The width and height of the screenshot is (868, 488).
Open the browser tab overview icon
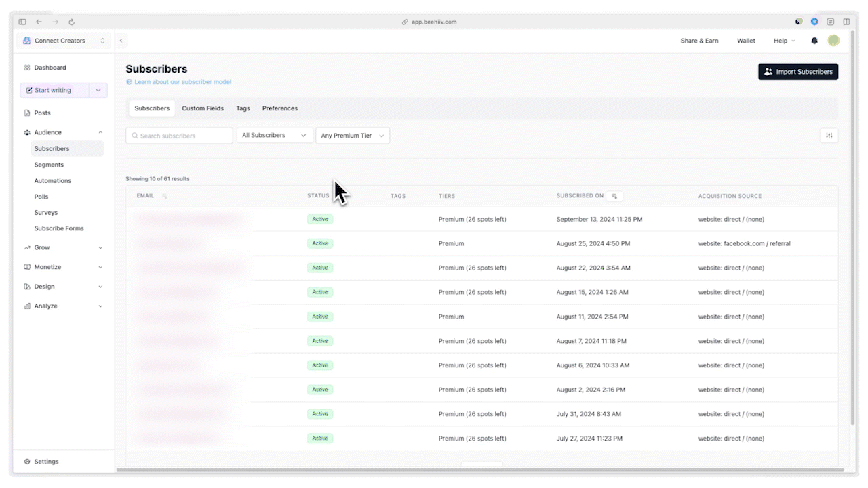pos(846,22)
